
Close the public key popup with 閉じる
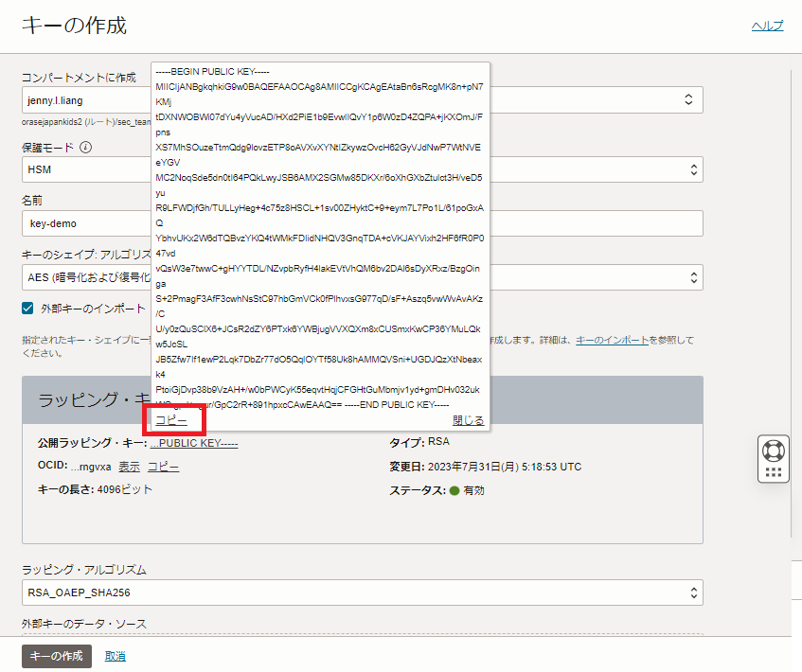coord(468,420)
